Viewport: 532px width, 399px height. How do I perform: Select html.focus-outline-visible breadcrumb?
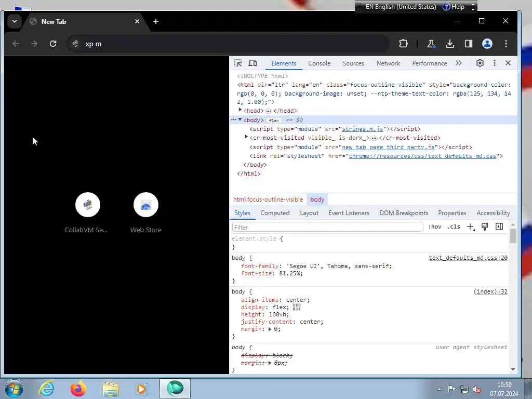(x=268, y=199)
